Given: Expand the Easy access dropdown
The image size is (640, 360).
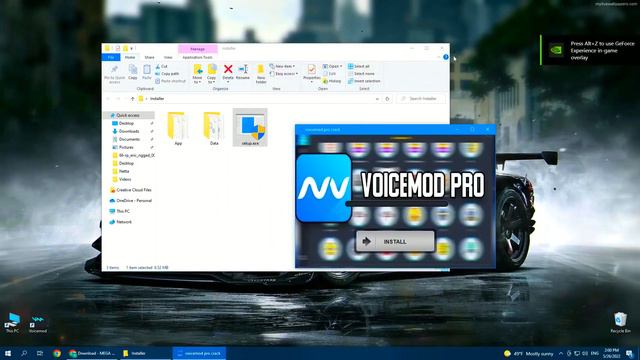Looking at the screenshot, I should (284, 73).
